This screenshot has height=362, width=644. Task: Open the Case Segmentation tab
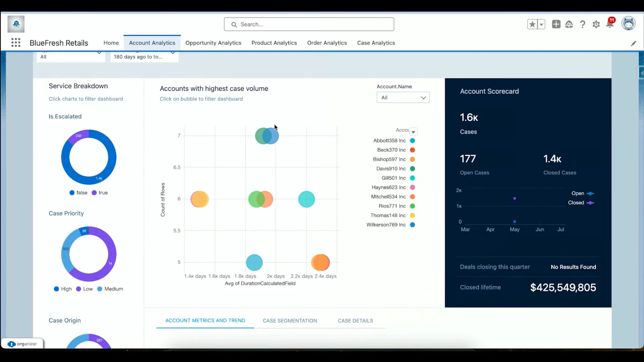290,321
